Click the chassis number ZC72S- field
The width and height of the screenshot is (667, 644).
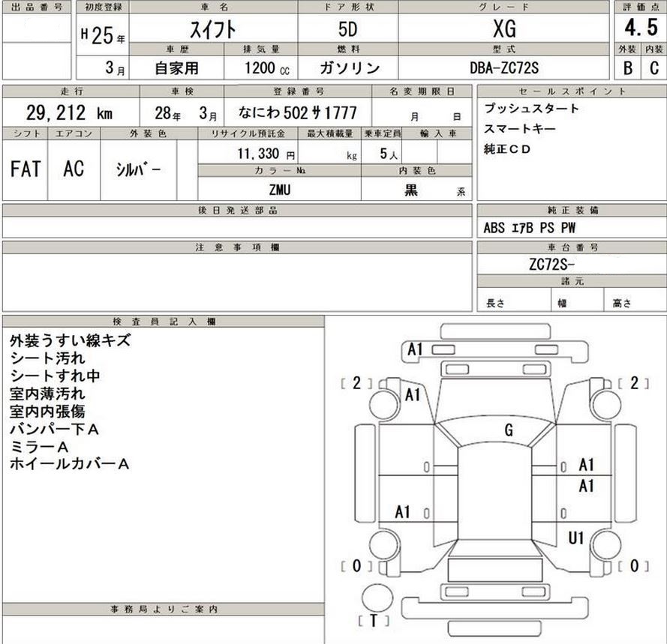click(550, 265)
